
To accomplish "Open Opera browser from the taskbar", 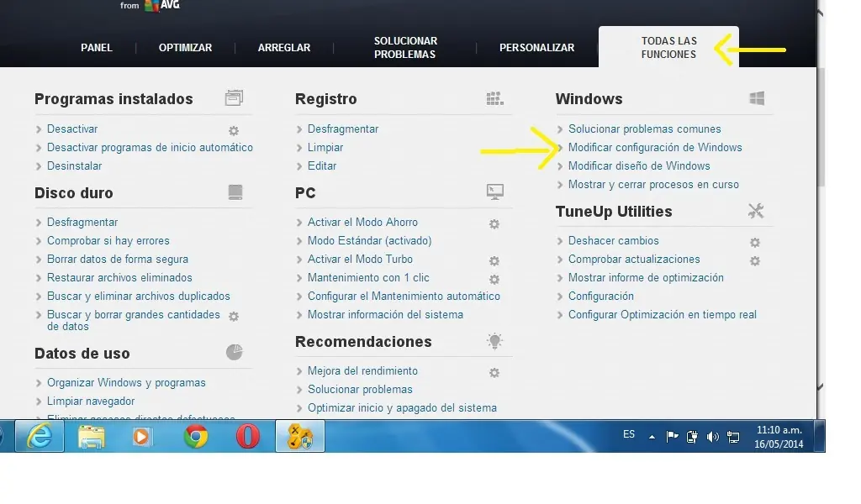I will 248,437.
